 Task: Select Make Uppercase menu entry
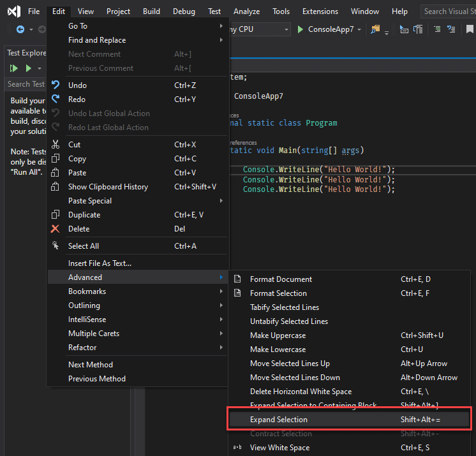click(x=278, y=335)
